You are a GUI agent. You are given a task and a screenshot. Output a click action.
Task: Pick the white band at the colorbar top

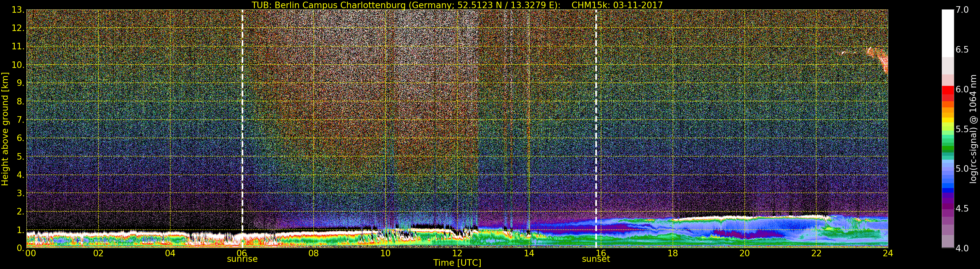click(947, 33)
